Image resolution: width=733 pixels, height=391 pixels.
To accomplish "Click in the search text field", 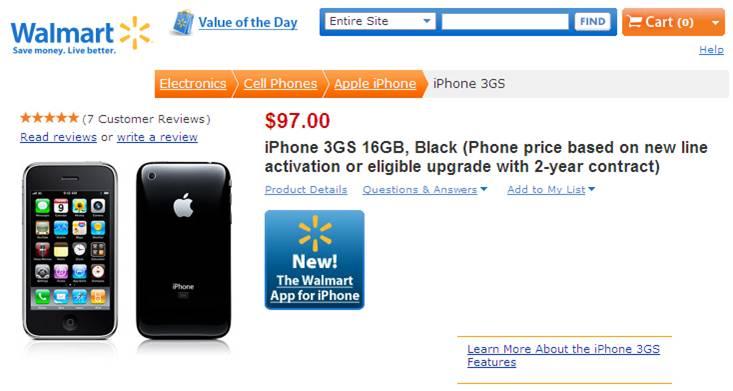I will [505, 22].
